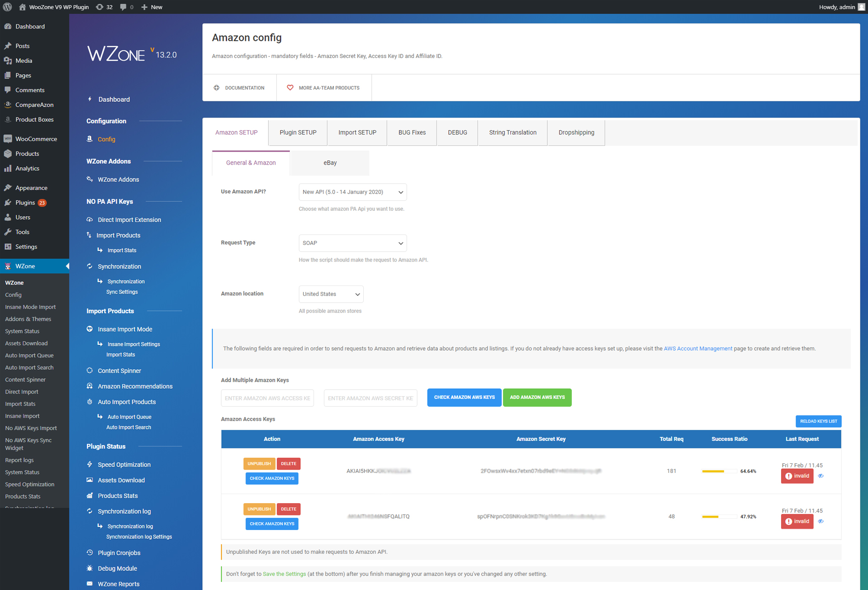Click the Dashboard gauge icon in WP sidebar
868x590 pixels.
coord(8,26)
